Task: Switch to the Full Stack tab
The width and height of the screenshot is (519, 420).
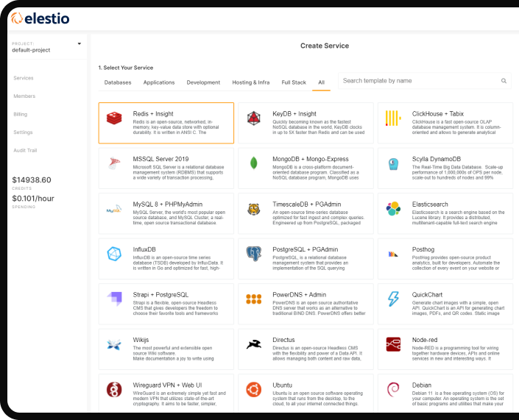Action: coord(294,82)
